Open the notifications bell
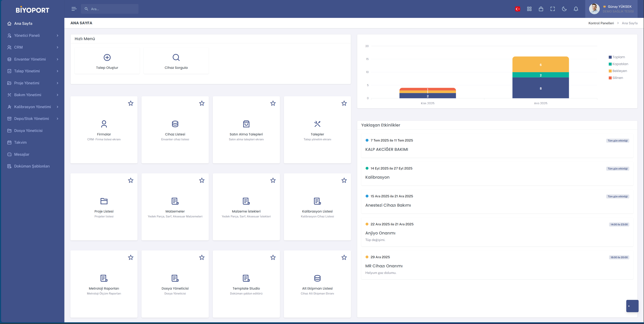Screen dimensions: 644x324 [576, 9]
